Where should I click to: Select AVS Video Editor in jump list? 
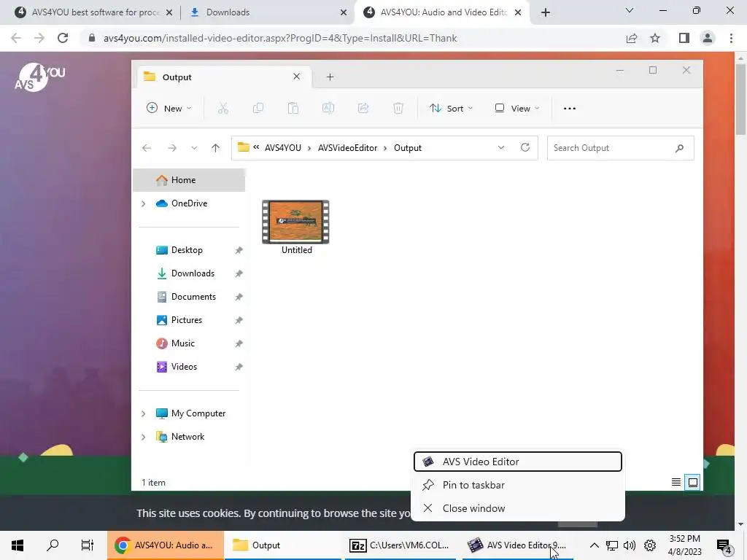pyautogui.click(x=518, y=462)
